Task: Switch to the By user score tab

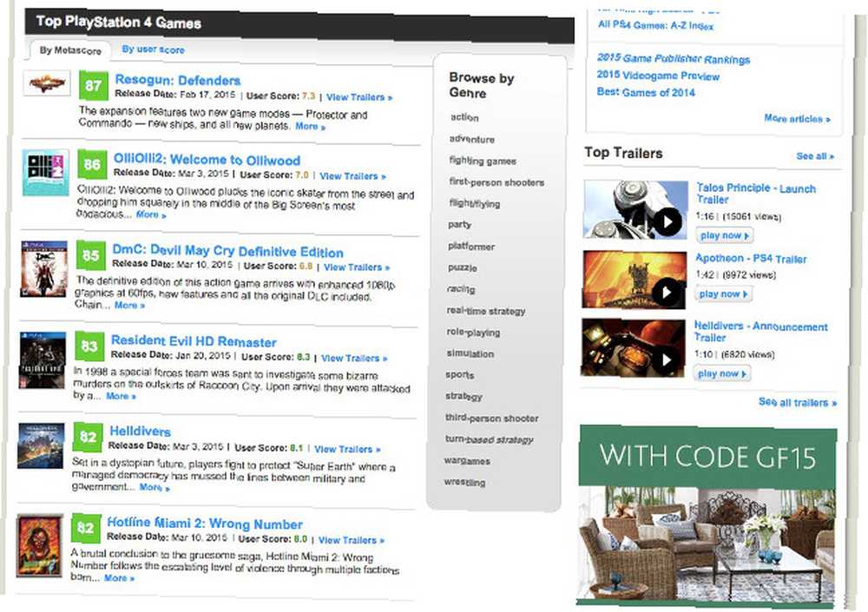Action: coord(154,49)
